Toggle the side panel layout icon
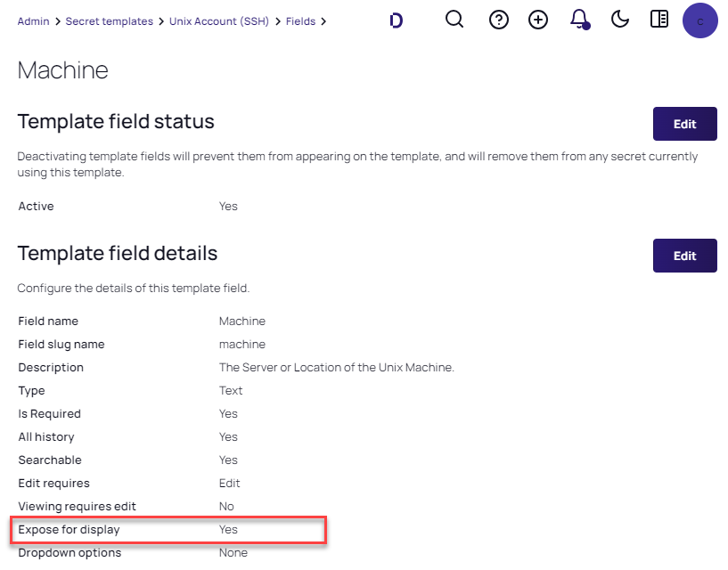 pos(659,20)
